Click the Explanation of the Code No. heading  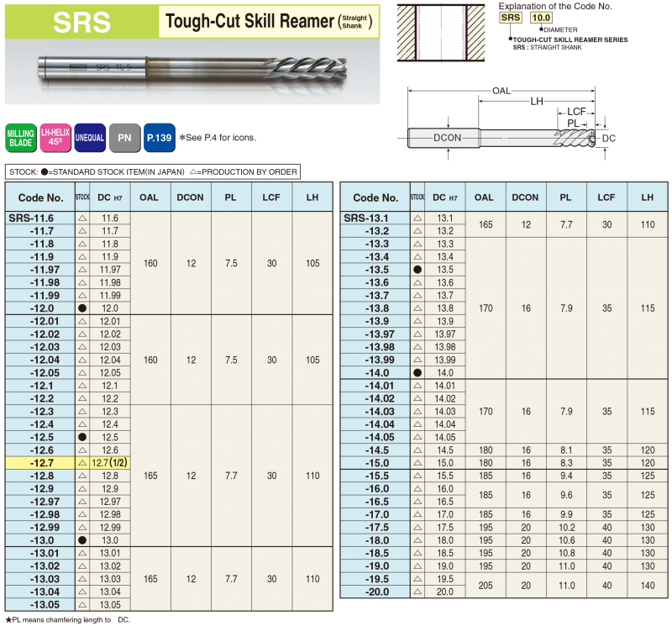click(x=555, y=7)
